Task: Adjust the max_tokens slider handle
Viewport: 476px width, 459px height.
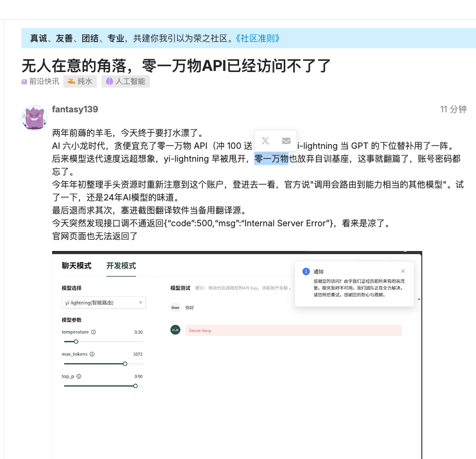Action: pyautogui.click(x=125, y=364)
